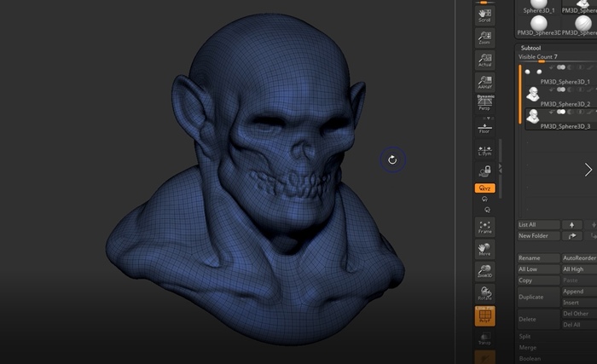597x364 pixels.
Task: Expand the panel with the right chevron
Action: click(588, 170)
